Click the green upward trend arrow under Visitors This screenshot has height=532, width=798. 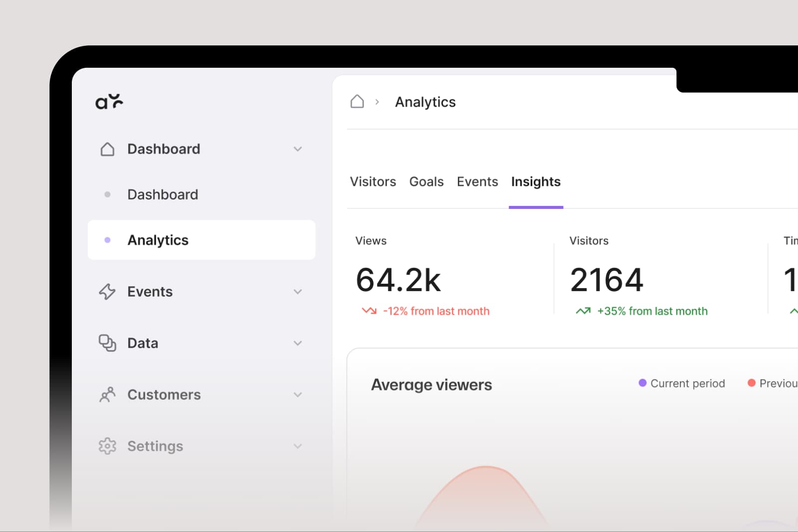tap(583, 310)
